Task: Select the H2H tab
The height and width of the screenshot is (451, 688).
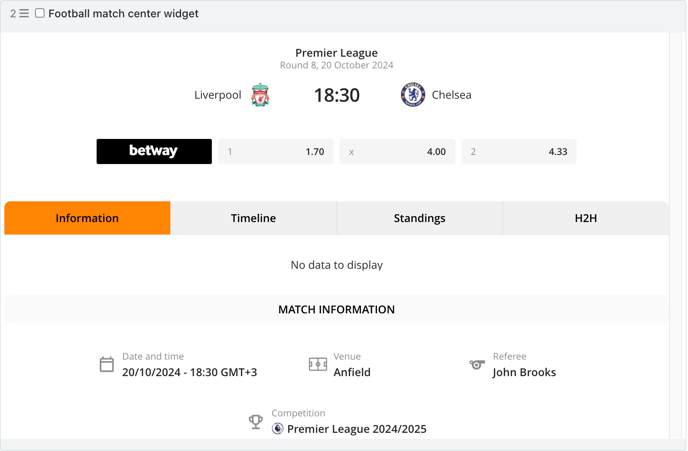Action: coord(586,218)
